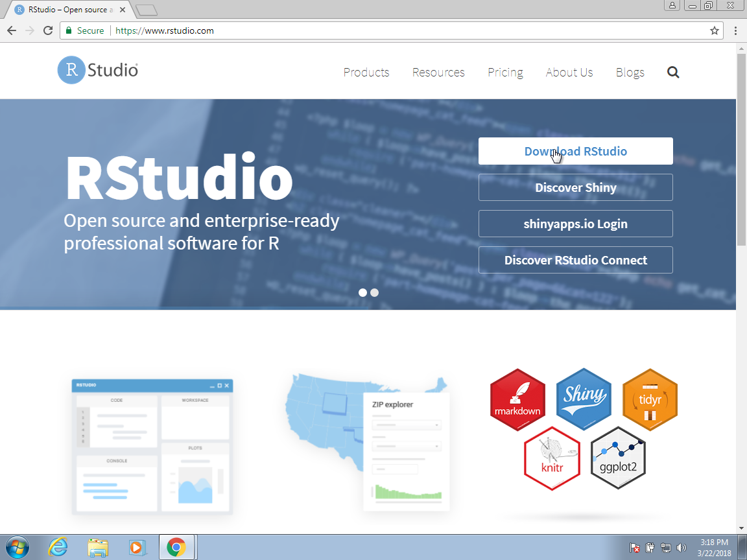
Task: Go to the Pricing page
Action: tap(505, 73)
